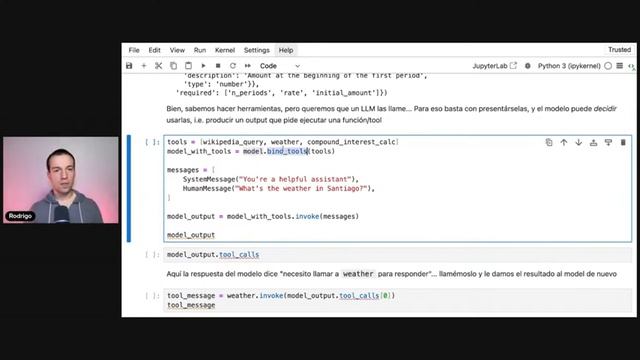Open the File menu
This screenshot has height=360, width=640.
pyautogui.click(x=134, y=50)
